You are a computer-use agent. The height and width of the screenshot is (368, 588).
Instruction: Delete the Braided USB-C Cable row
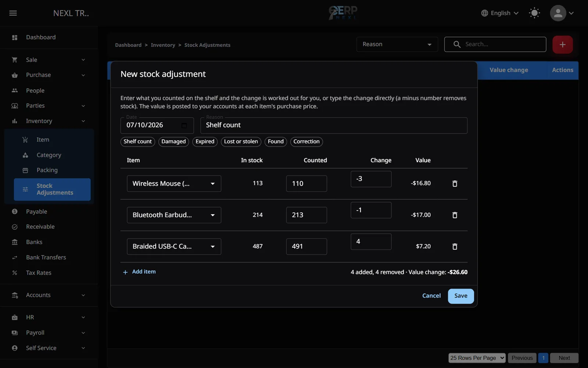pos(455,247)
